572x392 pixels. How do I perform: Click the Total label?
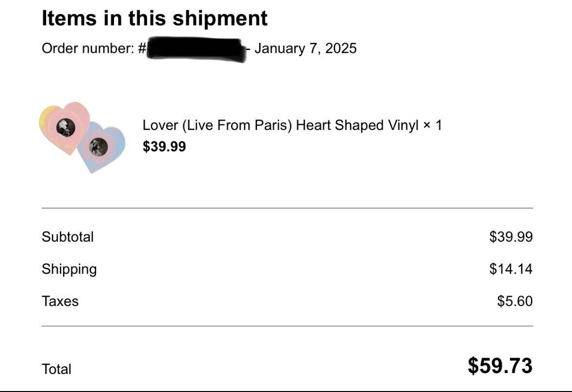coord(56,369)
